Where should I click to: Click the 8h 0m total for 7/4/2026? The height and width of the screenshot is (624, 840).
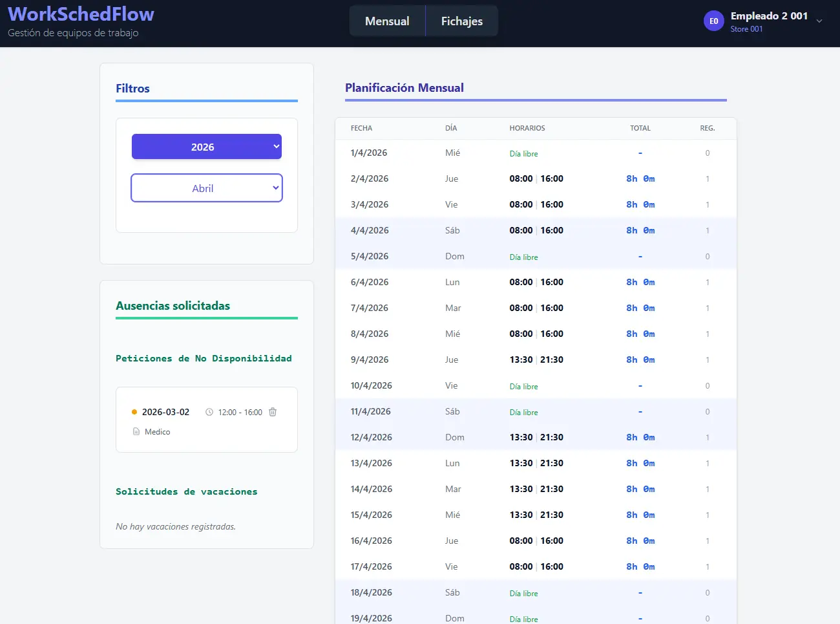[x=640, y=308]
